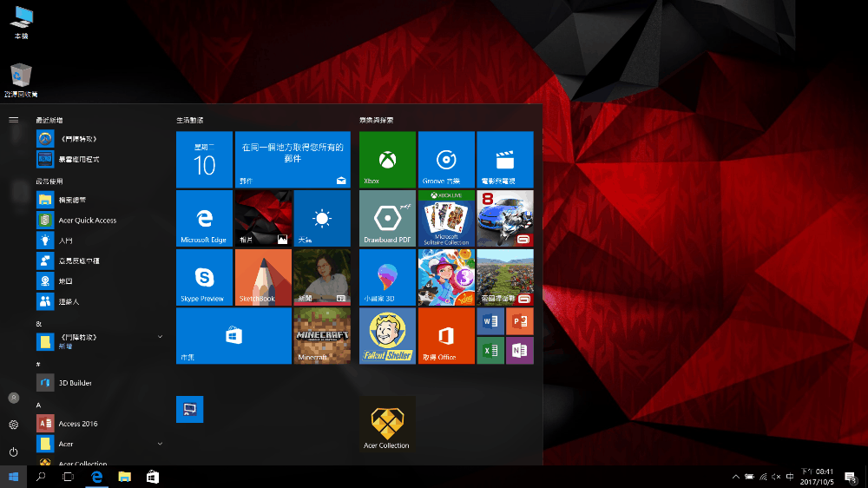Open the Mail wide tile
The height and width of the screenshot is (488, 868).
(293, 160)
